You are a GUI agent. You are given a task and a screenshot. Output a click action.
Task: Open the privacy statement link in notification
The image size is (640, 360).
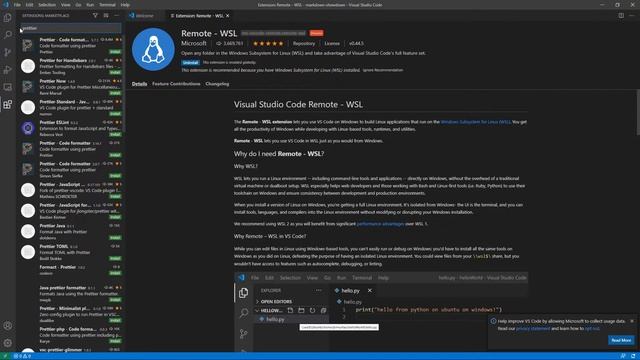coord(533,329)
